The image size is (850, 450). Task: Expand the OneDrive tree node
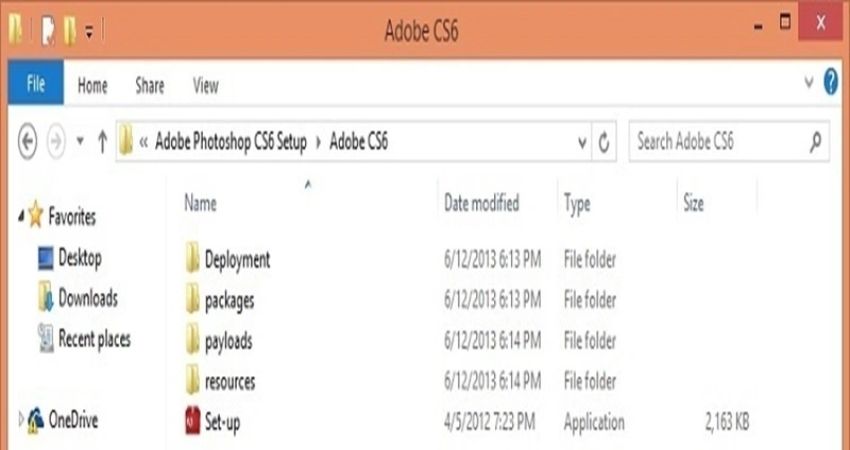click(x=22, y=418)
